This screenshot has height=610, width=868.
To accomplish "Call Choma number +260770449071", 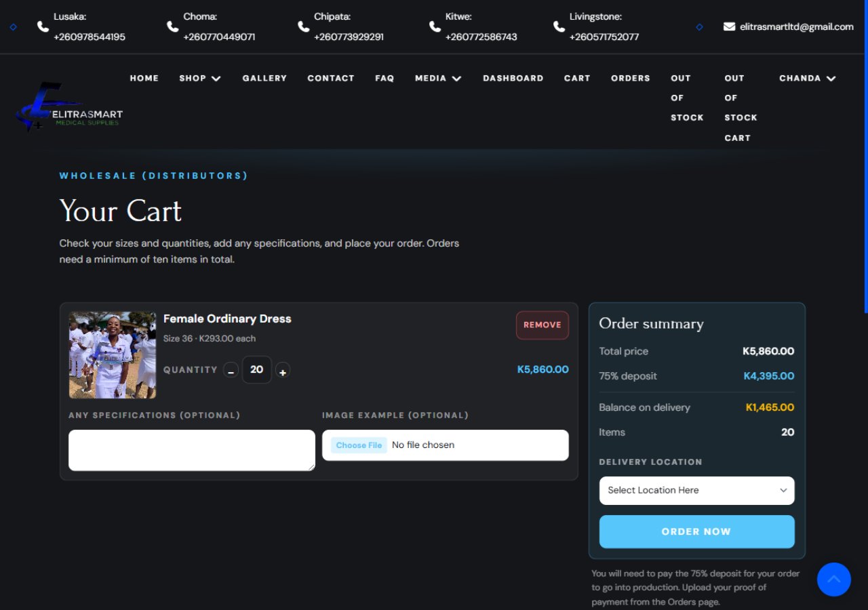I will 219,37.
